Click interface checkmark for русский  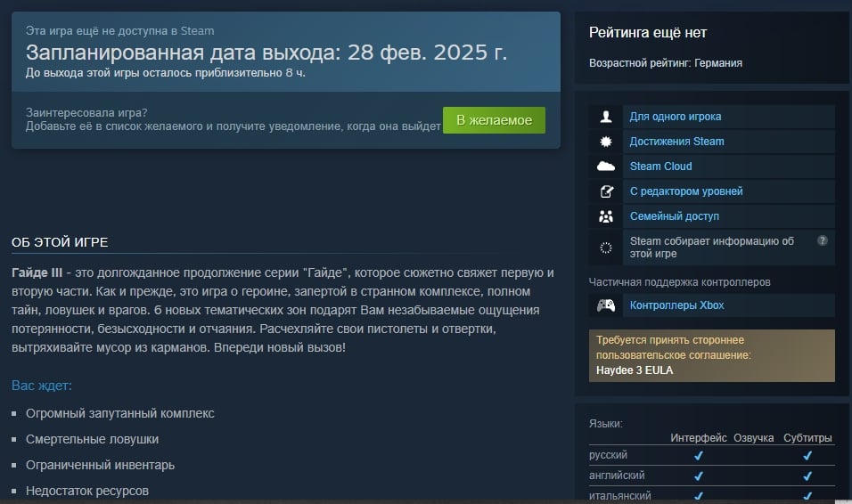coord(699,456)
